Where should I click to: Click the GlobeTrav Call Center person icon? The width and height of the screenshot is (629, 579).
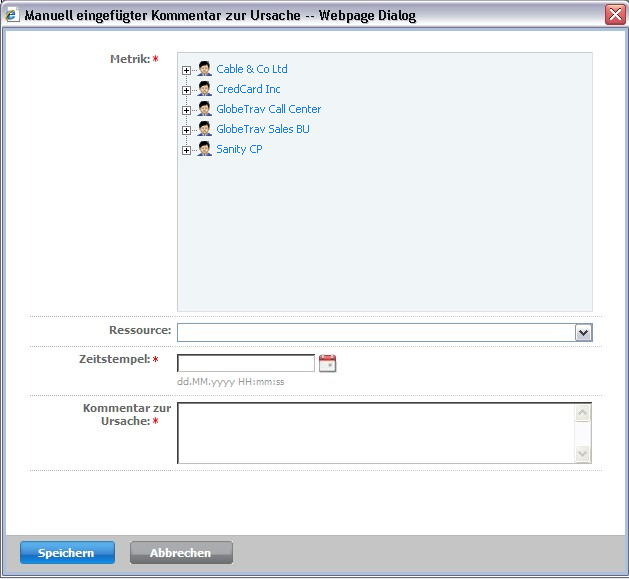(x=205, y=109)
